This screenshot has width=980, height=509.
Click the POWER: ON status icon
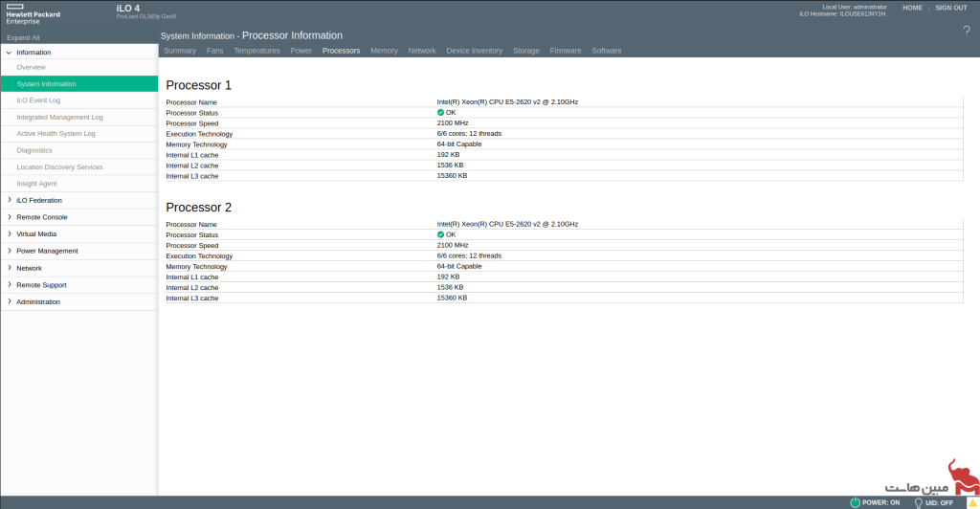855,502
